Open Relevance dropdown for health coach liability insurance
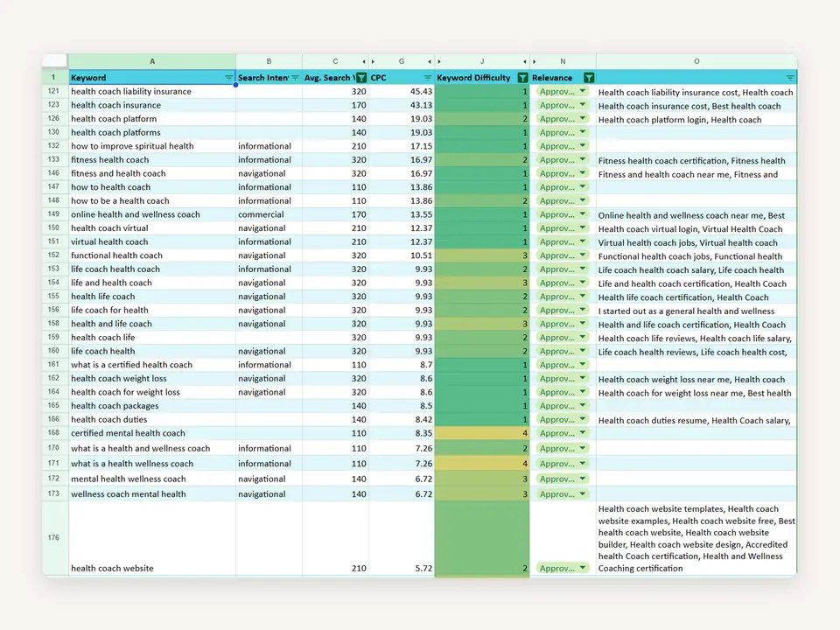840x630 pixels. tap(583, 91)
